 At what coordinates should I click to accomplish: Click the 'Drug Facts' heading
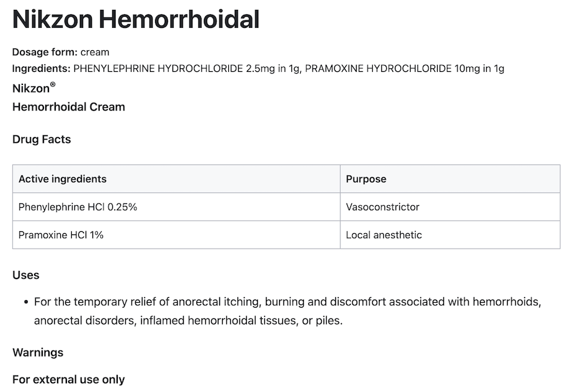point(42,139)
